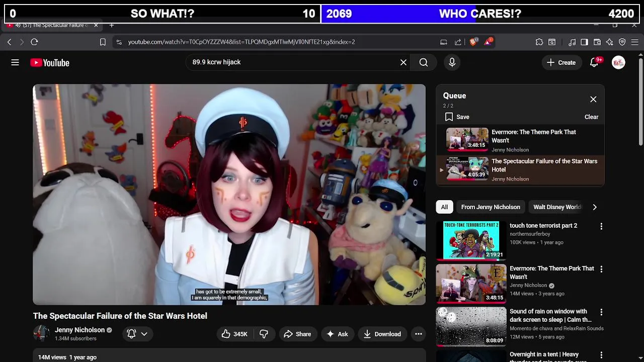
Task: Open Brave Rewards triangle icon
Action: [x=488, y=42]
